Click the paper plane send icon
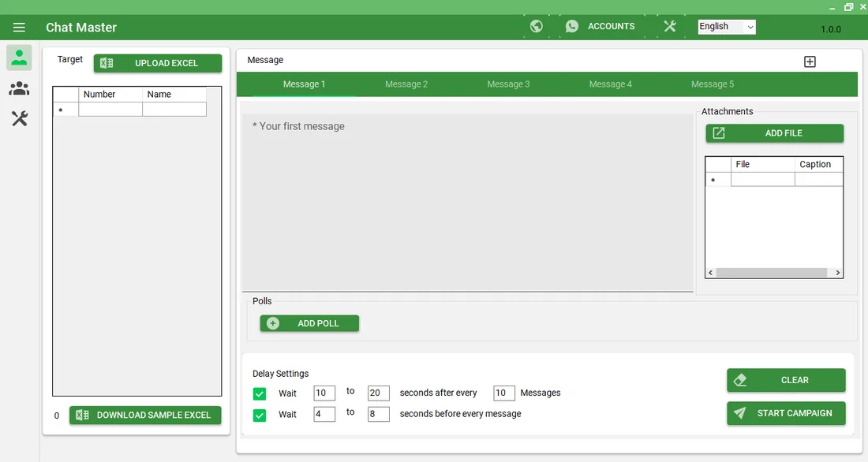Image resolution: width=868 pixels, height=462 pixels. 739,413
